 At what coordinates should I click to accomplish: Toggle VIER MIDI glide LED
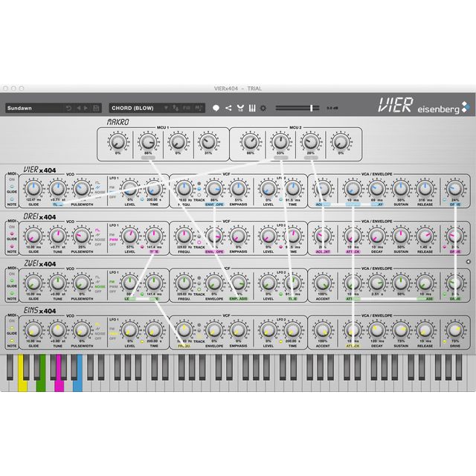coord(12,187)
